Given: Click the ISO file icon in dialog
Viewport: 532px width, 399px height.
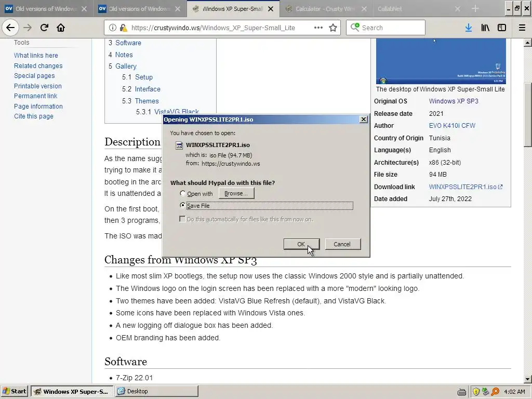Looking at the screenshot, I should (179, 145).
